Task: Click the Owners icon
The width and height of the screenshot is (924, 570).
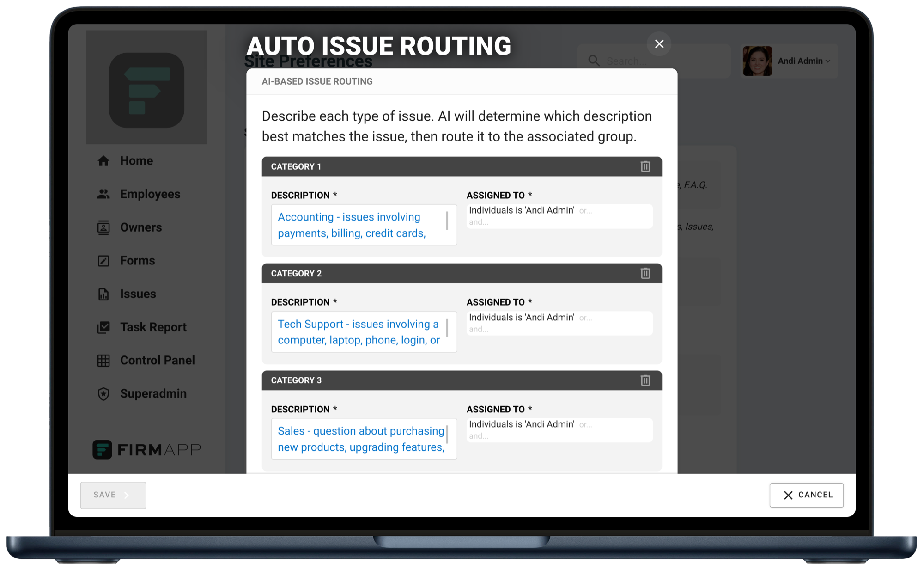Action: point(103,227)
